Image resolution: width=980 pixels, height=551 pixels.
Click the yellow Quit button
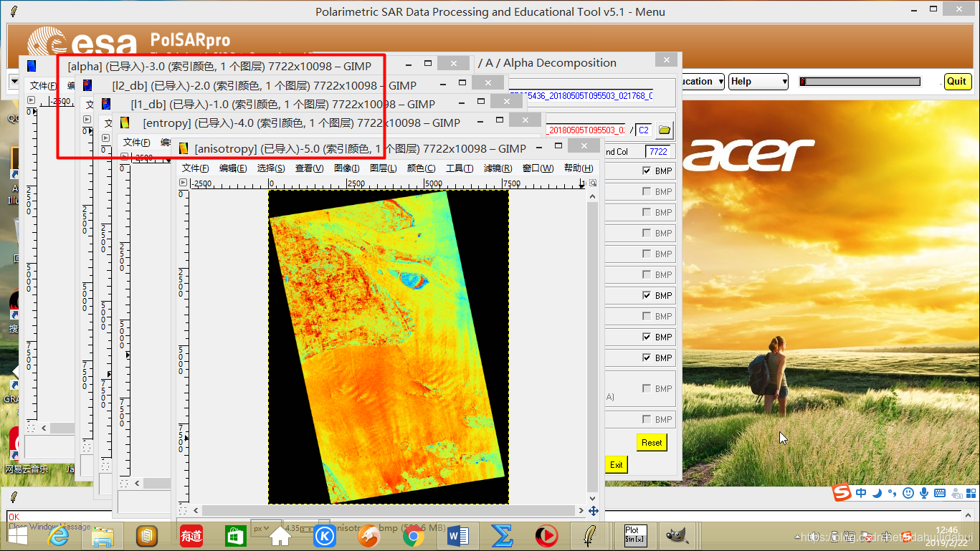(957, 81)
